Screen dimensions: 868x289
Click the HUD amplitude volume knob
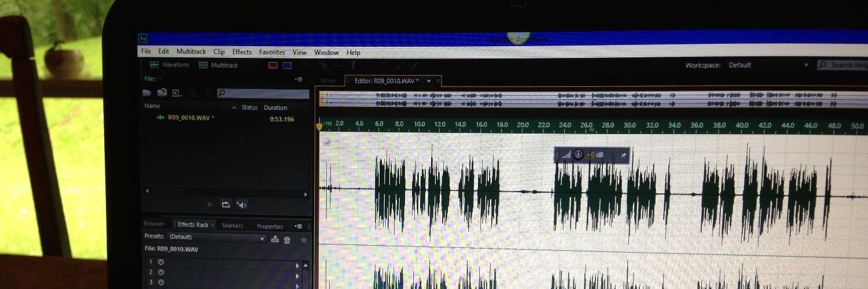click(x=578, y=155)
